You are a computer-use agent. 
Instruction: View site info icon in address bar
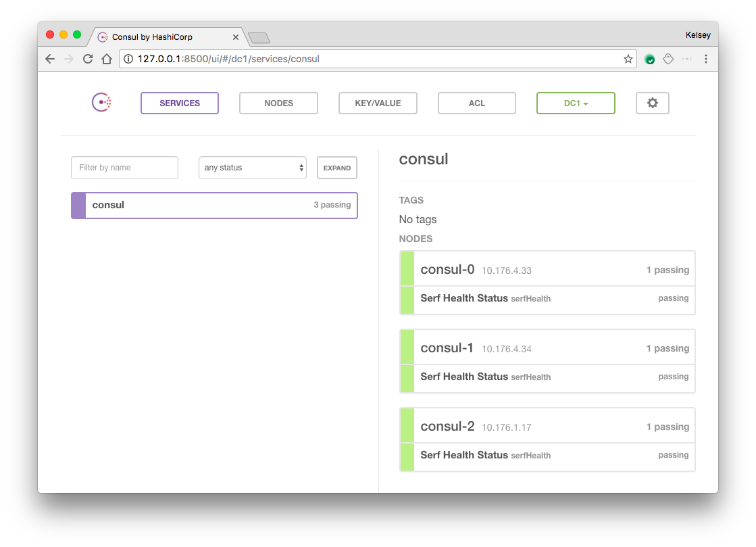pos(128,59)
